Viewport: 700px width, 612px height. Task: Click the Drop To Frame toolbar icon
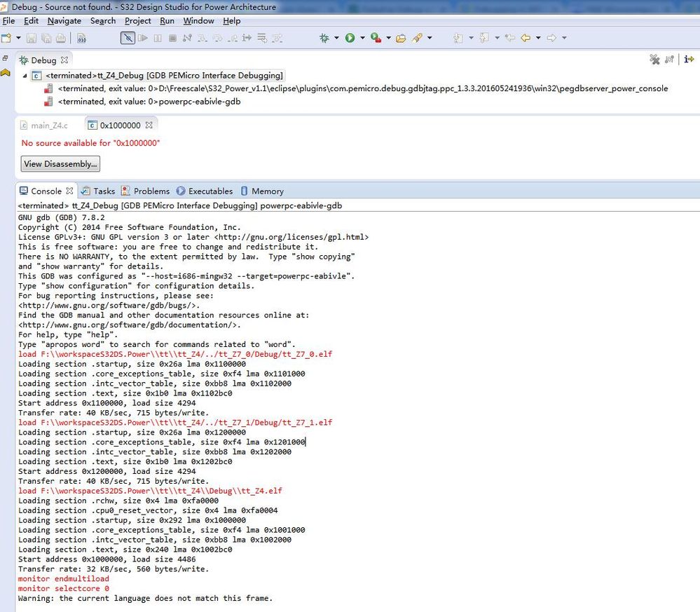coord(262,38)
